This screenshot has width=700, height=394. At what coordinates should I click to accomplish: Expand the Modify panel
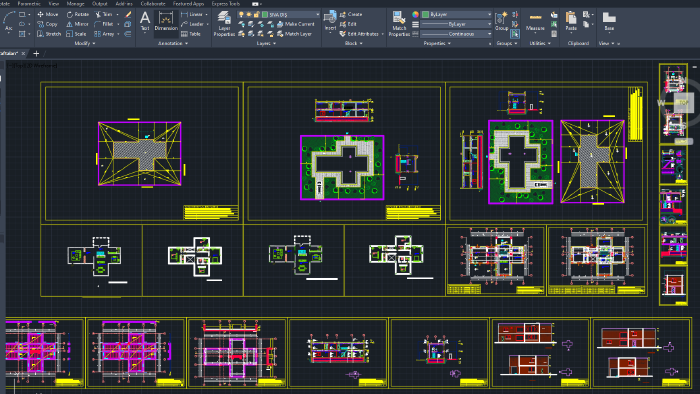(84, 43)
